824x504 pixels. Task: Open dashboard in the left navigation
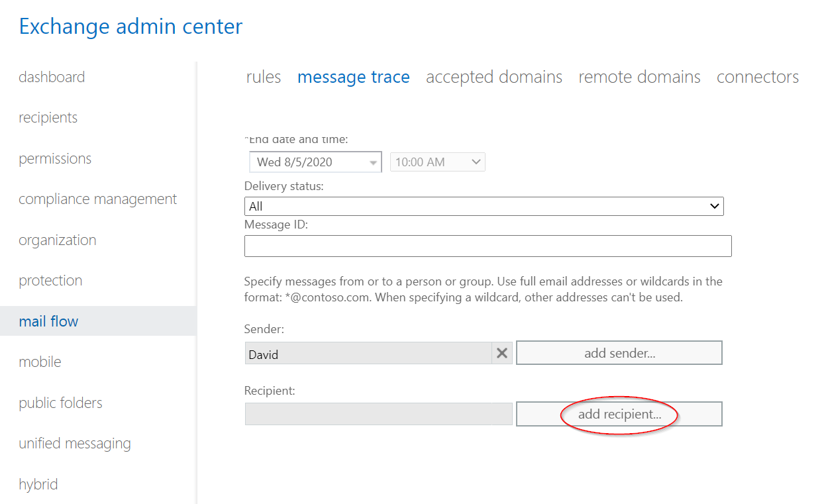tap(52, 77)
